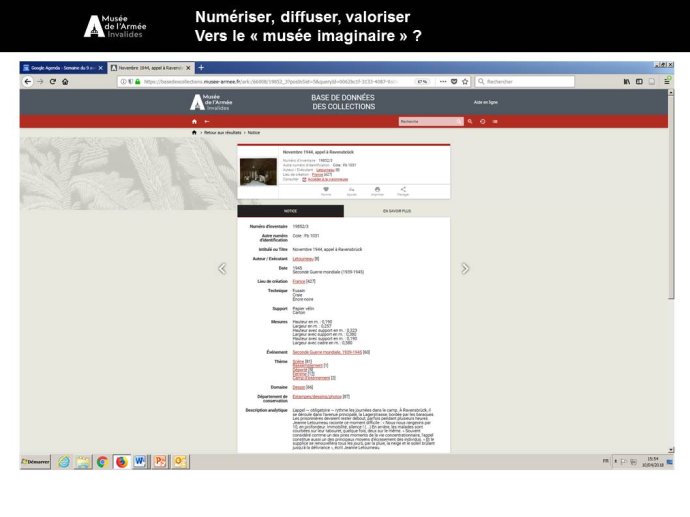The height and width of the screenshot is (517, 690).
Task: Click the 67% zoom level indicator
Action: click(x=422, y=81)
